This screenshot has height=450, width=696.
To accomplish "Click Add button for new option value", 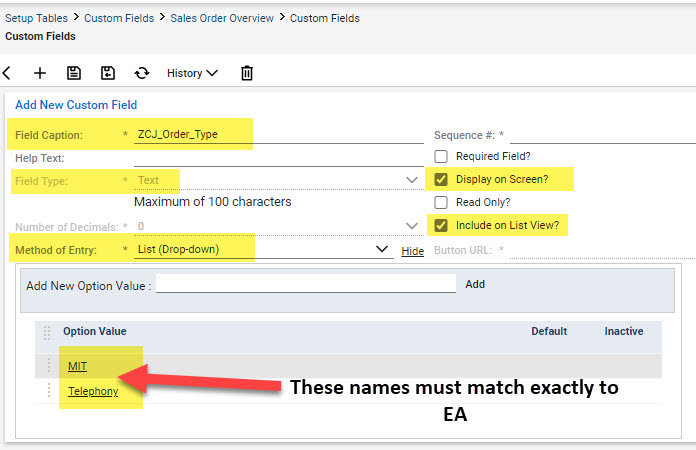I will click(x=475, y=284).
